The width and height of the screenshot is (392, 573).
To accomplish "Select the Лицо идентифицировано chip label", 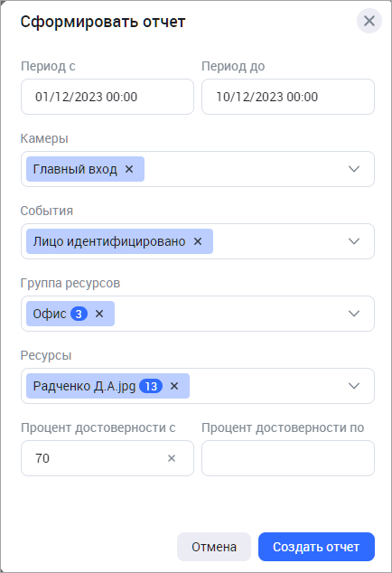I will [109, 241].
